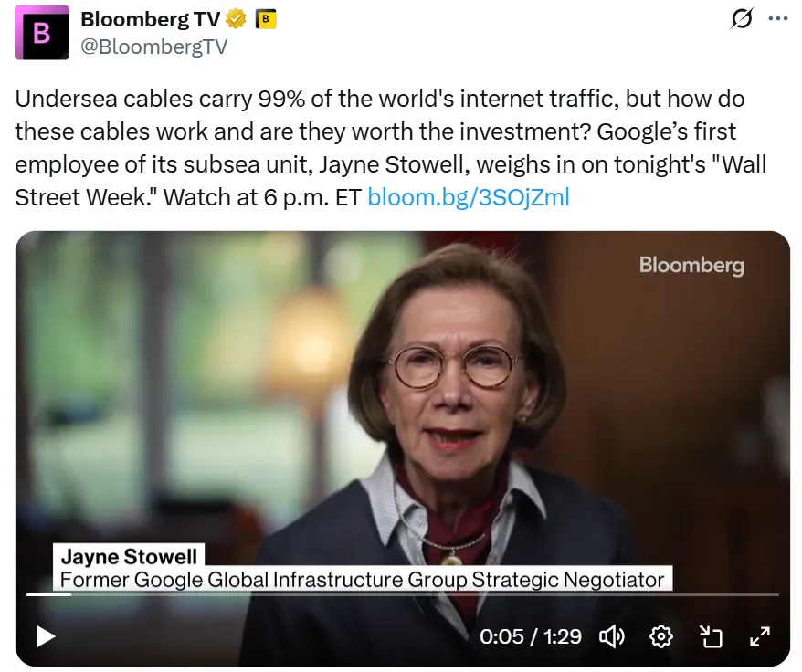The width and height of the screenshot is (802, 672).
Task: Play the Bloomberg video
Action: [x=46, y=635]
